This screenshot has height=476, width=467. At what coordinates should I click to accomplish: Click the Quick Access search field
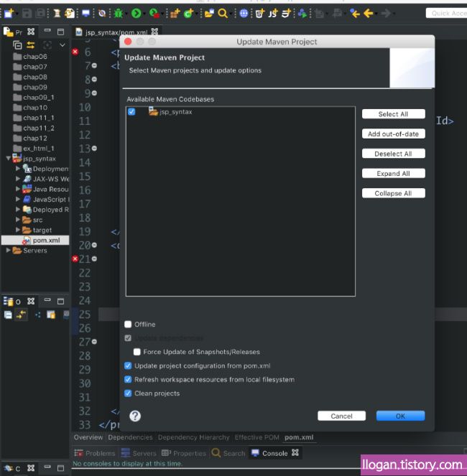click(x=446, y=14)
